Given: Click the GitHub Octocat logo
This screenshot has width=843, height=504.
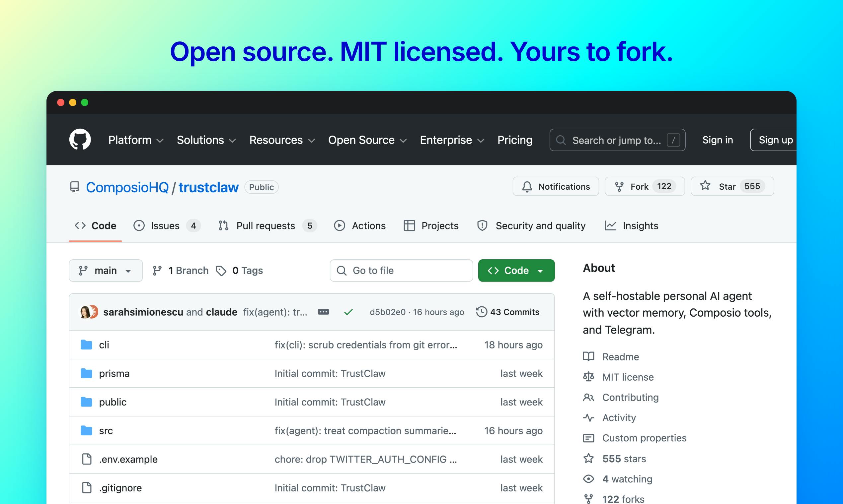Looking at the screenshot, I should [x=80, y=139].
